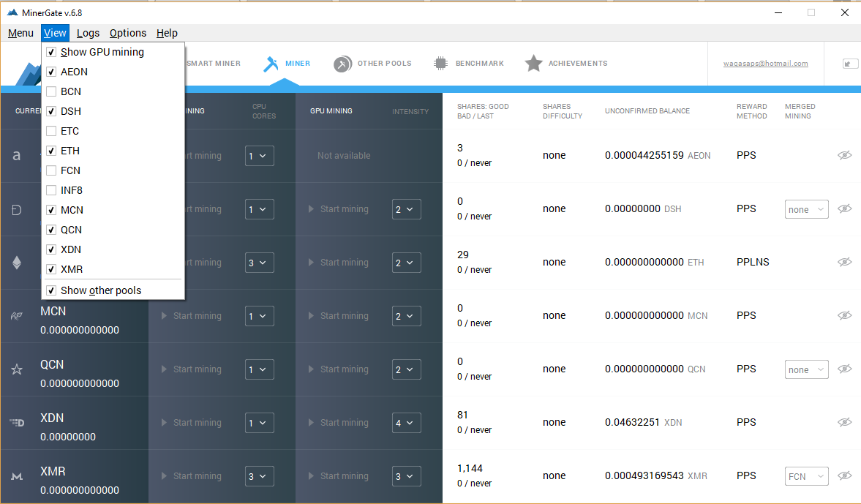Open the CPU cores dropdown for AEON
Screen dimensions: 861x504
259,156
